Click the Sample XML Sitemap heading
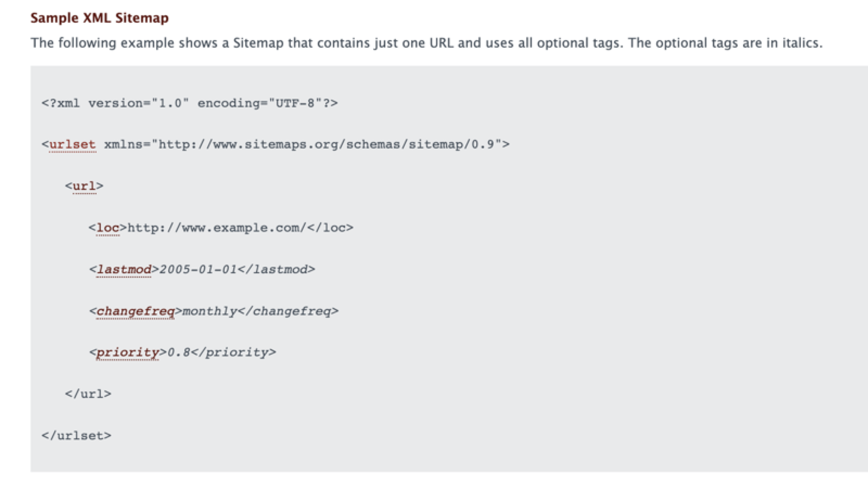The height and width of the screenshot is (488, 868). tap(99, 18)
